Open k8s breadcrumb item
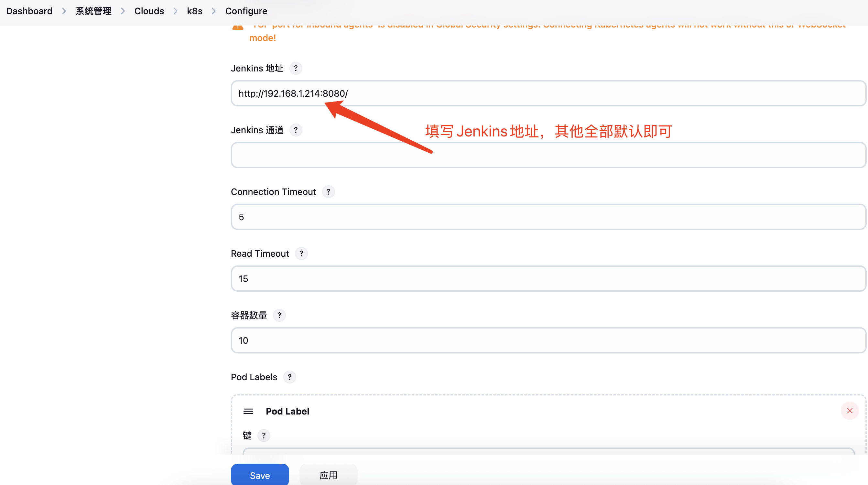The height and width of the screenshot is (485, 868). pyautogui.click(x=194, y=11)
